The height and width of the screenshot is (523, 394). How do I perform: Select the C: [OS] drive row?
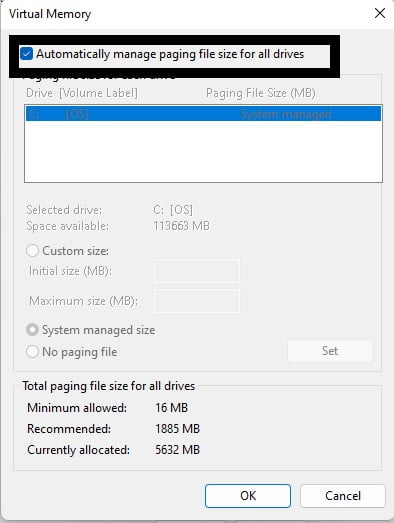point(203,114)
